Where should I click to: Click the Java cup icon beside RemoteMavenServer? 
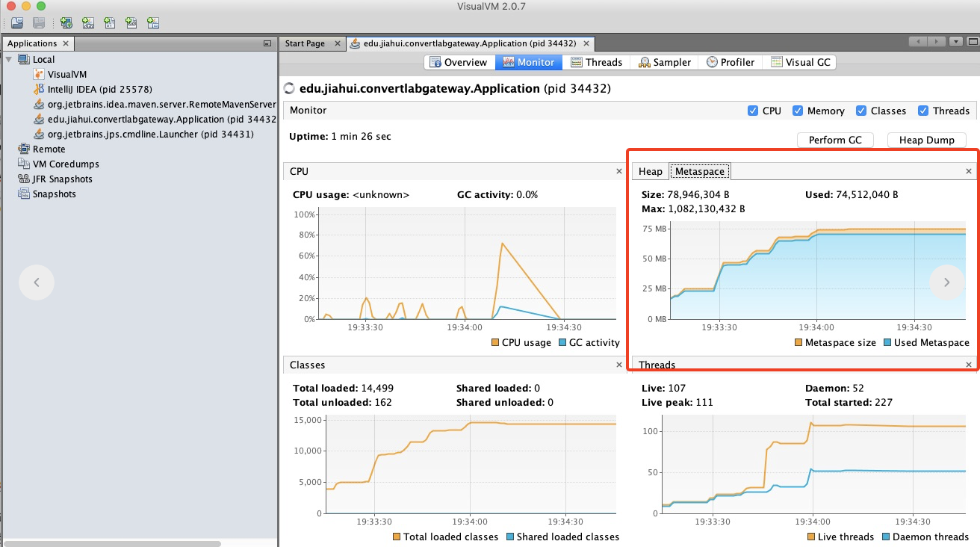coord(39,104)
